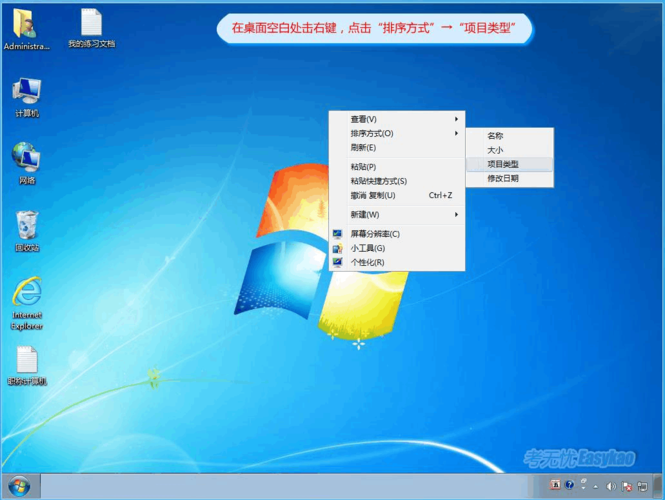Click the arrow beside 新建(W)
The image size is (665, 500).
pyautogui.click(x=456, y=215)
